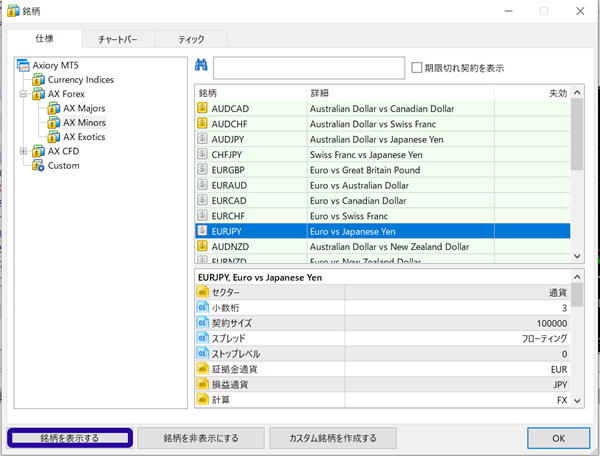Click the EURAUD gray symbol icon
The width and height of the screenshot is (600, 456).
pyautogui.click(x=202, y=185)
